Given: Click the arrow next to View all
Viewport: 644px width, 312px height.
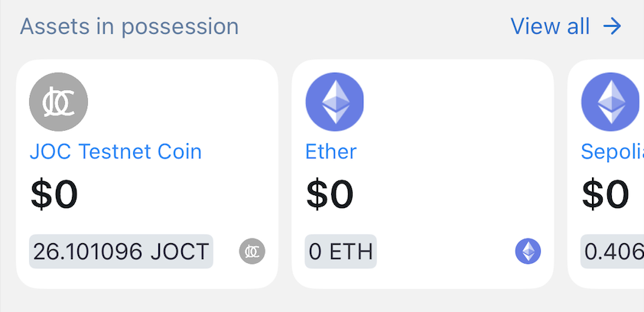Looking at the screenshot, I should click(612, 27).
